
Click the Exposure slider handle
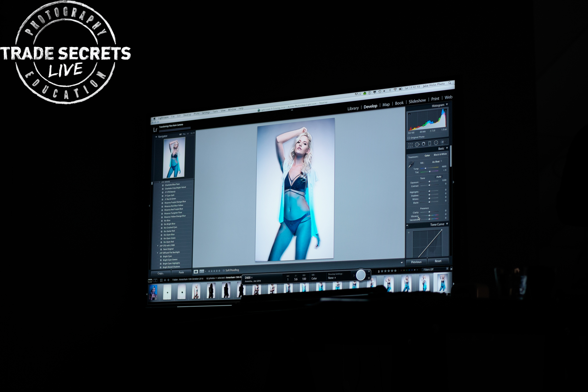pyautogui.click(x=429, y=182)
